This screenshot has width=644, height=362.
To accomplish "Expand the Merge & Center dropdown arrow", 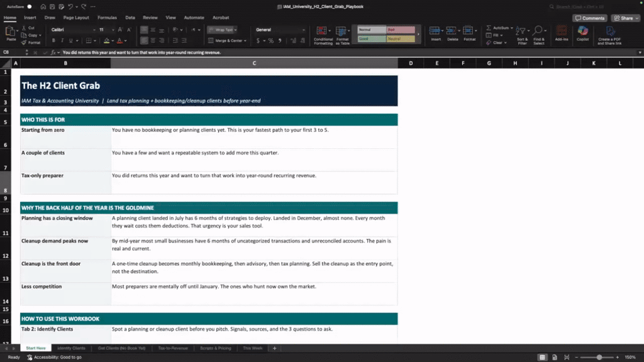I will (x=245, y=41).
